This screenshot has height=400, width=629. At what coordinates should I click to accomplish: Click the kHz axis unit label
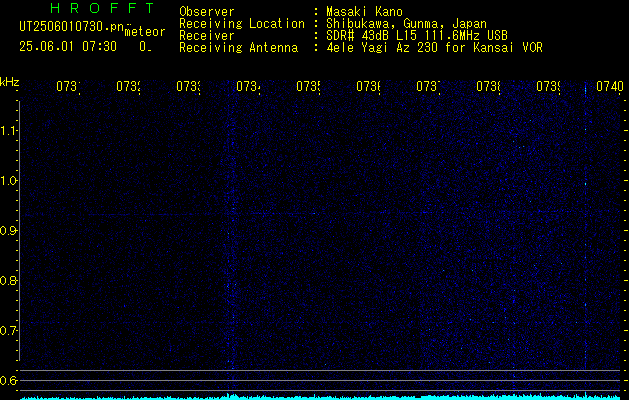pyautogui.click(x=10, y=83)
